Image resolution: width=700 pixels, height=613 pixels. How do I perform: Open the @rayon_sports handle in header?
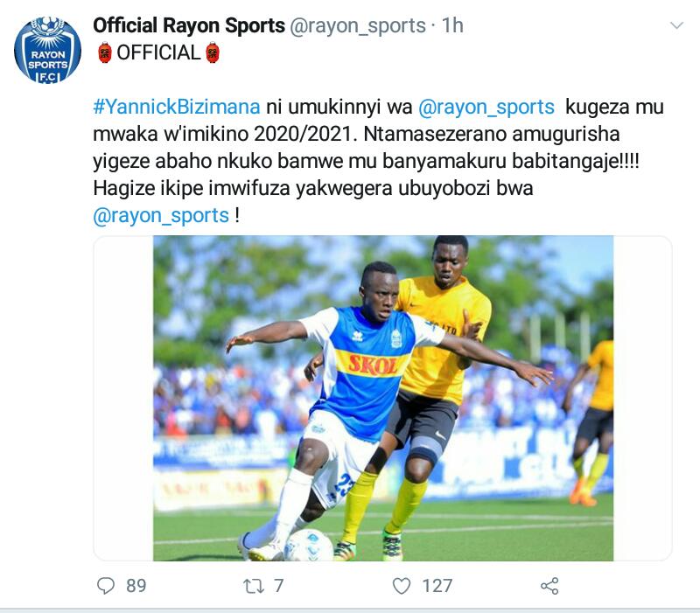pos(358,25)
